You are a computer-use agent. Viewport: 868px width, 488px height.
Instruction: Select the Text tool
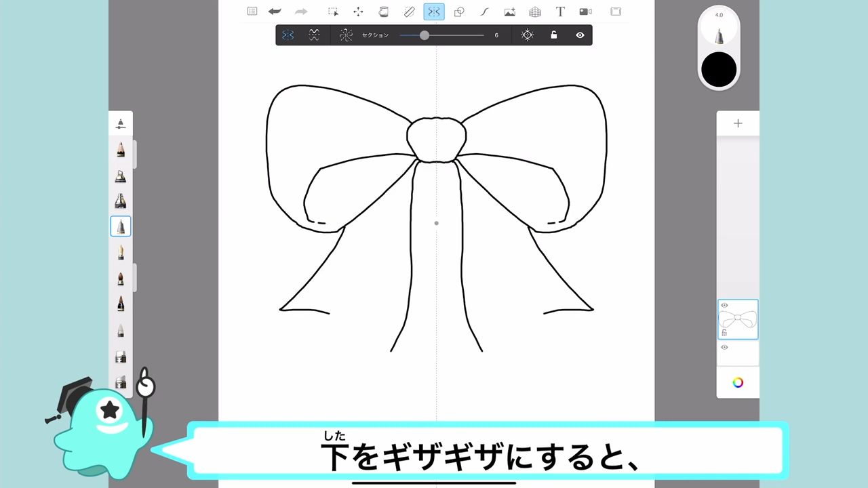click(x=560, y=12)
